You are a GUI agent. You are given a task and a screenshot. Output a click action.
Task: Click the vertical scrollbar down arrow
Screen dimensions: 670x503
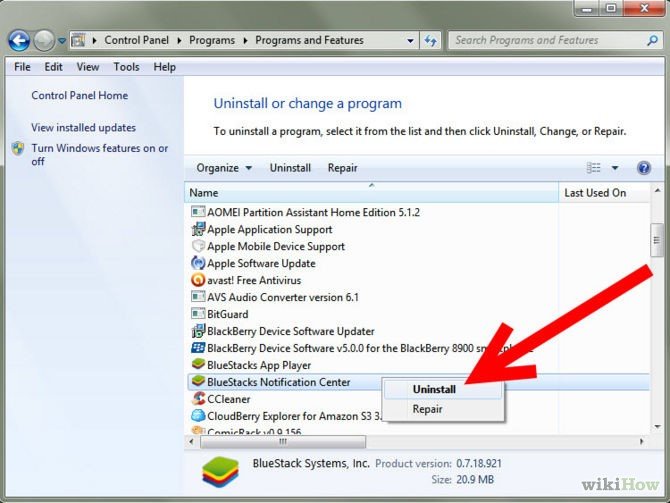pyautogui.click(x=657, y=427)
